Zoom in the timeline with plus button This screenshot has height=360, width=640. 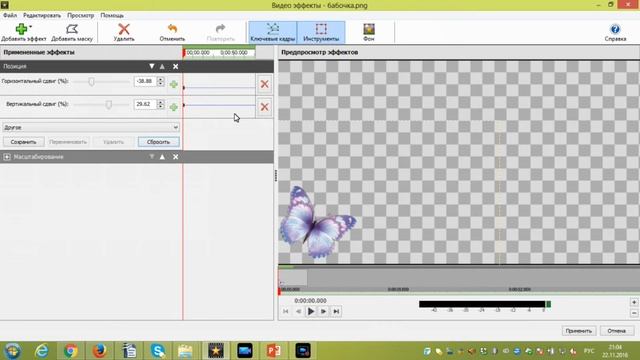(x=634, y=302)
